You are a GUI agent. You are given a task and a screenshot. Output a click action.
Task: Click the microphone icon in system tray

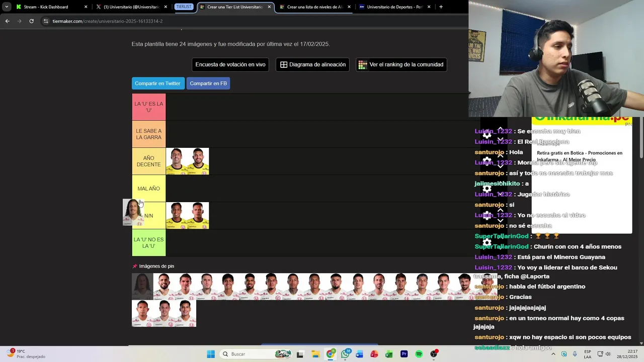575,354
